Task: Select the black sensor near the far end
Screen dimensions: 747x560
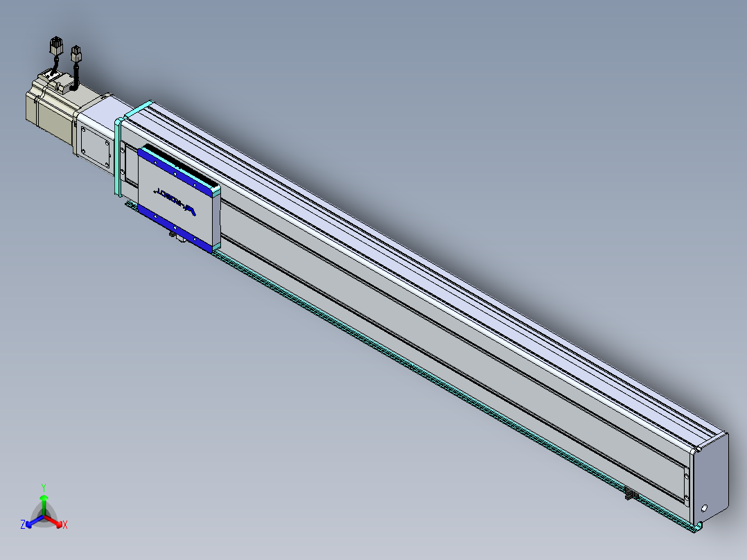Action: click(x=631, y=495)
